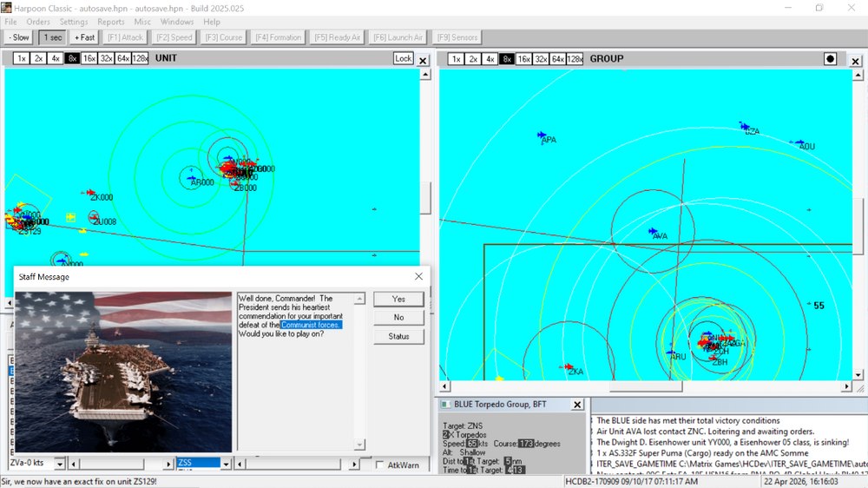This screenshot has height=488, width=868.
Task: Close the UNIT map window
Action: point(423,60)
